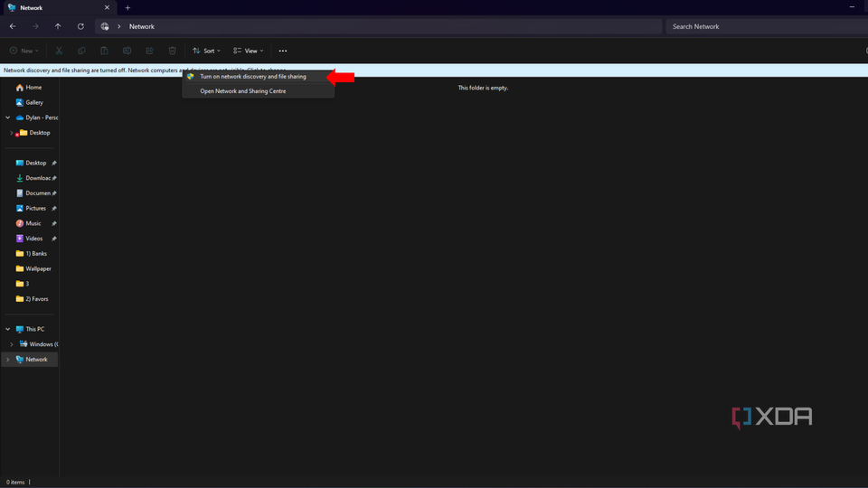Open the Sort dropdown
Screen dimensions: 868x488
pyautogui.click(x=206, y=51)
